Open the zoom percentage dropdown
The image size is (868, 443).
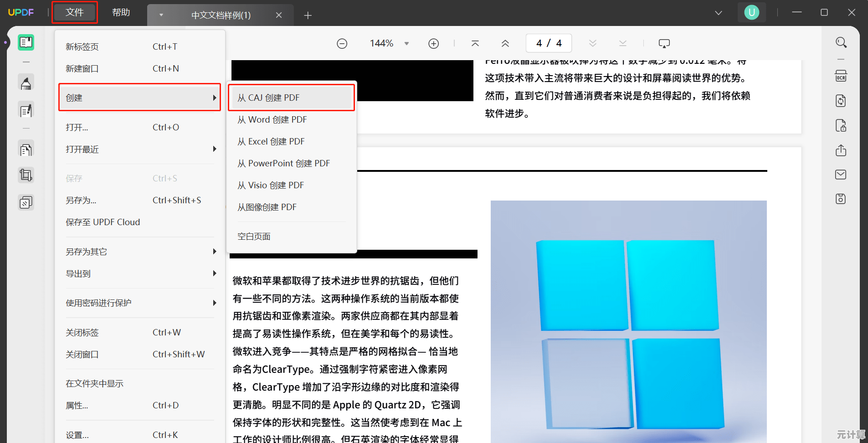[x=406, y=43]
